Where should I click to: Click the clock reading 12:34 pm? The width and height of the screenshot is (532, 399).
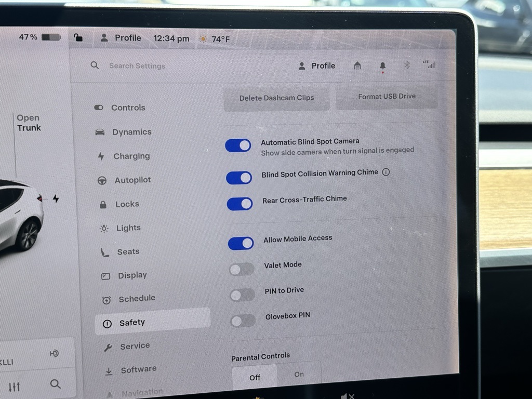click(x=171, y=38)
